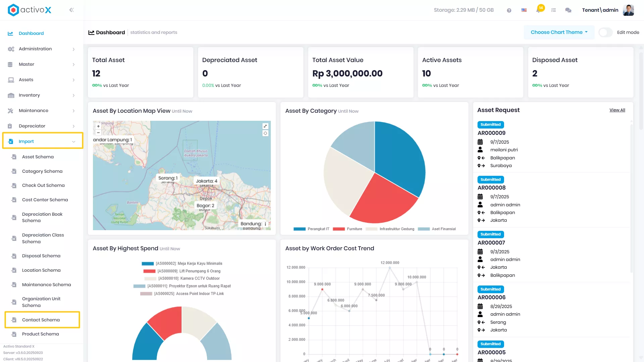Click the Total Asset Value card

pyautogui.click(x=360, y=72)
